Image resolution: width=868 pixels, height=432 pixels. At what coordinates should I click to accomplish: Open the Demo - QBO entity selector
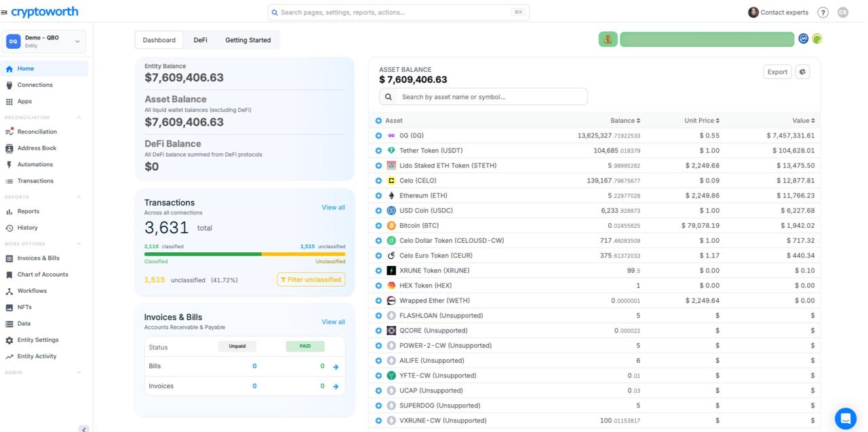point(45,41)
